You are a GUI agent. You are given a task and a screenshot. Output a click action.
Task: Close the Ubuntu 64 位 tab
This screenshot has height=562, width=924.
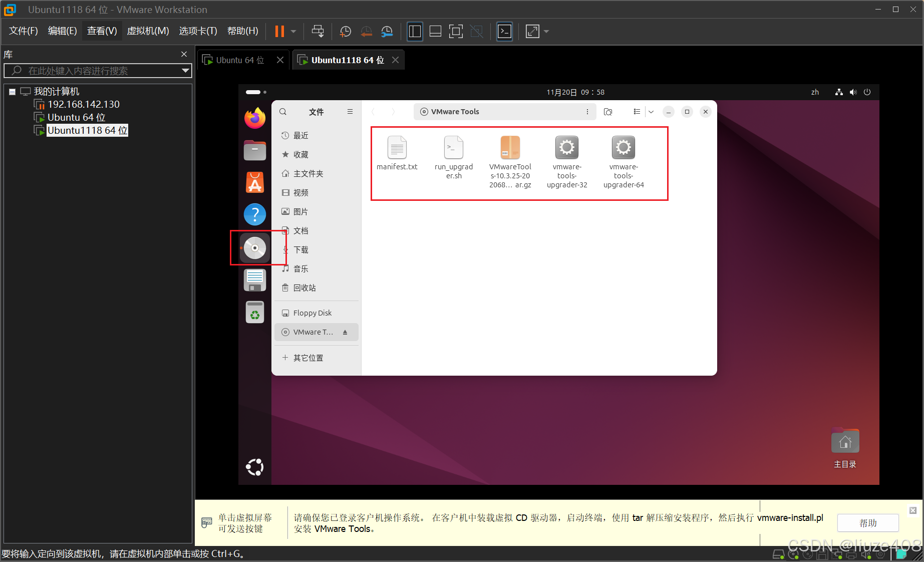(x=280, y=60)
